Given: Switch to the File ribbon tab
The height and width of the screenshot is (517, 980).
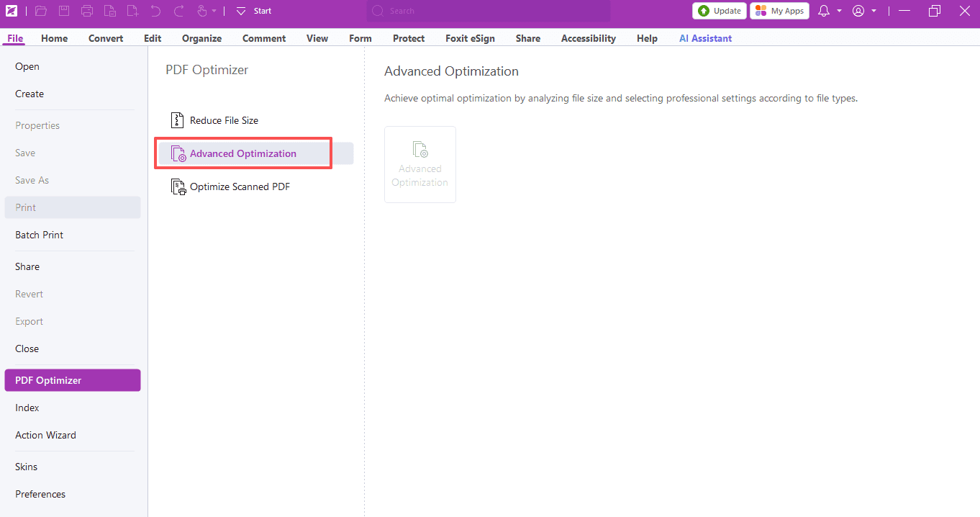Looking at the screenshot, I should [15, 38].
